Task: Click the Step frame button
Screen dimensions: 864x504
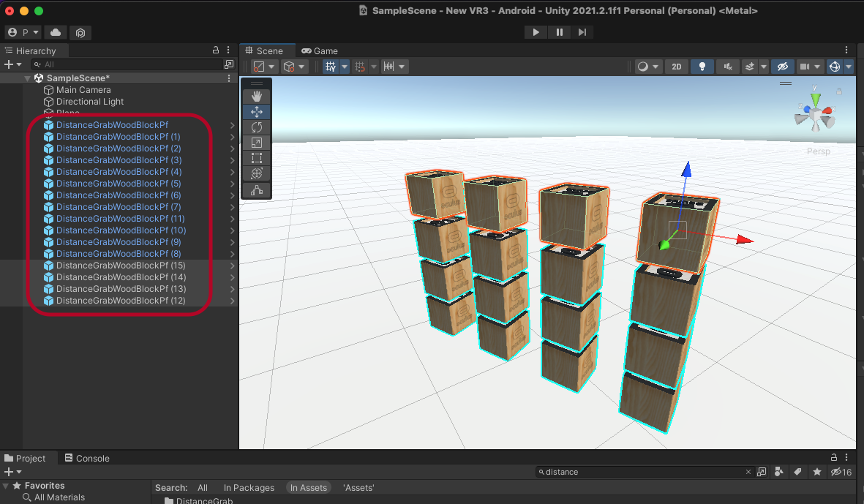Action: coord(582,32)
